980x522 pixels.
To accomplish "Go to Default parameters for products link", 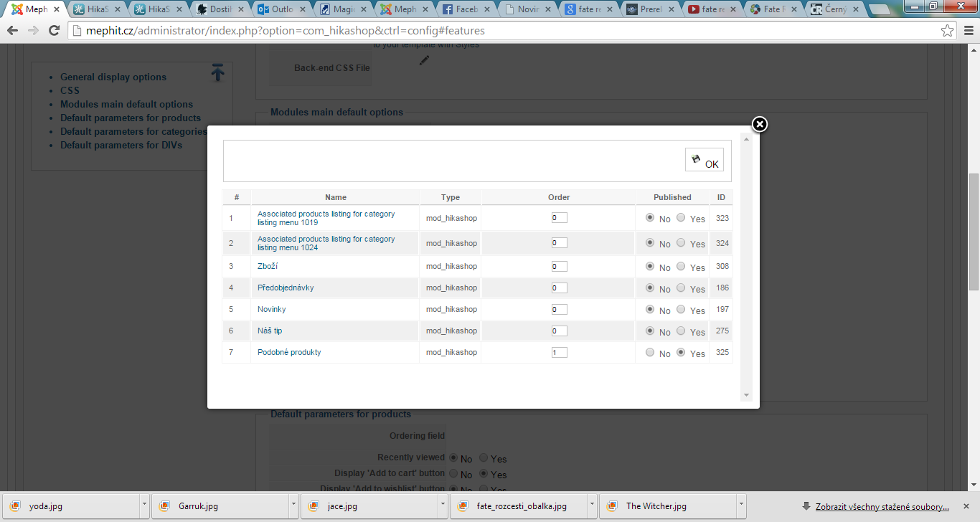I will (x=131, y=118).
